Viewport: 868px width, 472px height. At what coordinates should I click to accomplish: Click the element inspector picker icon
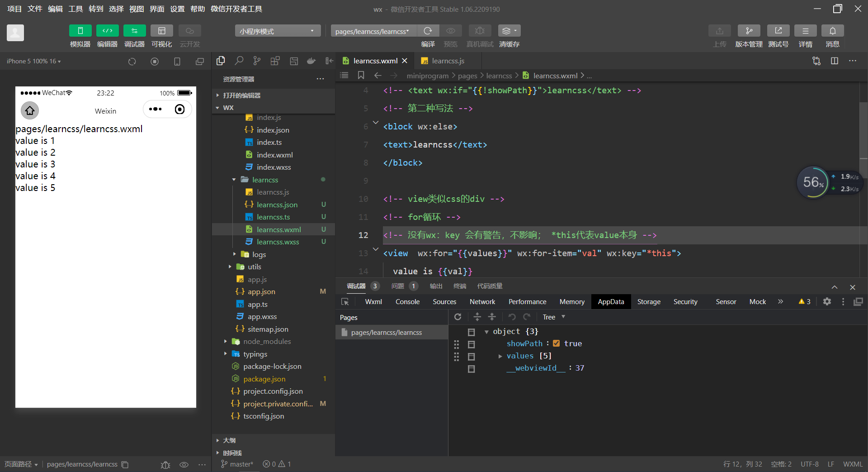click(x=345, y=302)
